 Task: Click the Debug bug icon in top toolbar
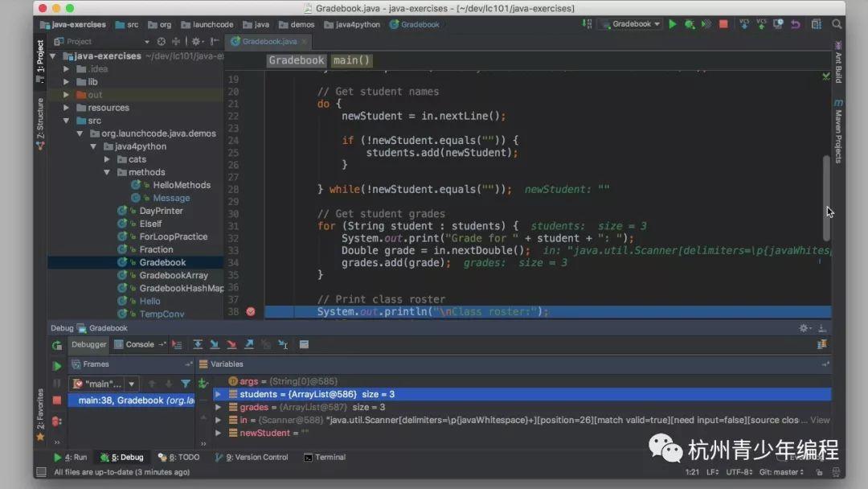click(x=690, y=24)
